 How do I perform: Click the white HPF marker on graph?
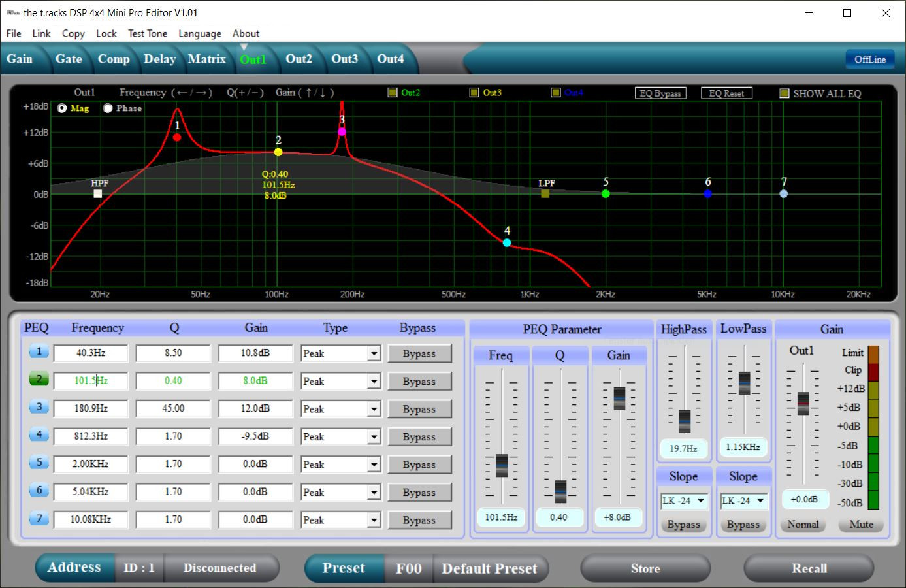click(98, 194)
